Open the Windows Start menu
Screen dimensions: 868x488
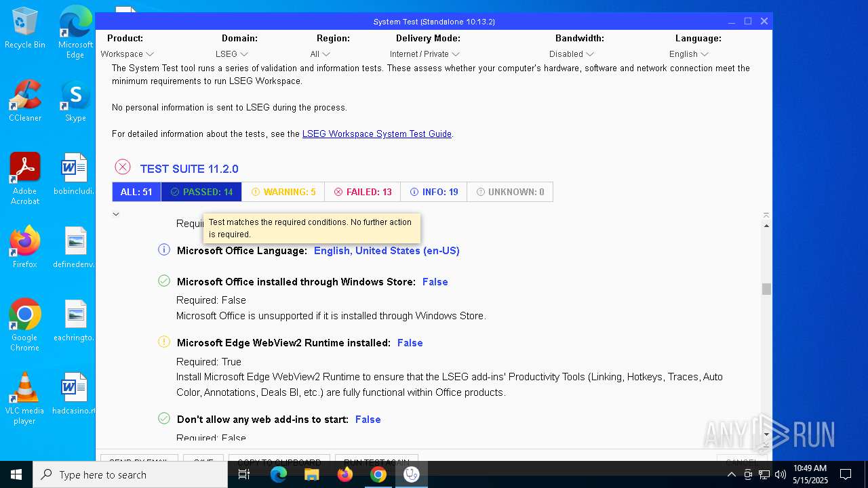(16, 474)
